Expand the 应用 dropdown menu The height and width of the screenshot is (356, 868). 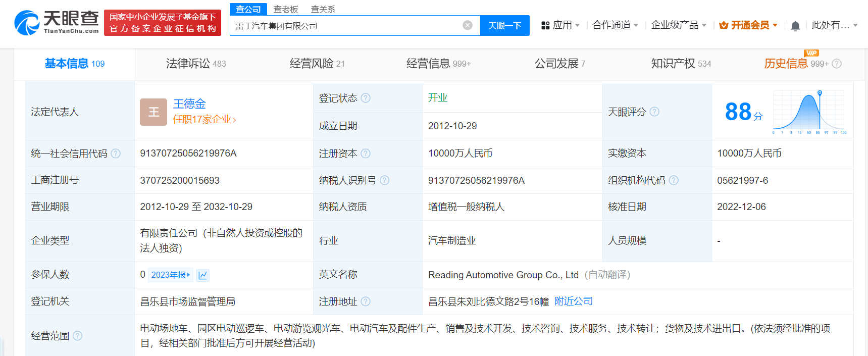(x=560, y=25)
